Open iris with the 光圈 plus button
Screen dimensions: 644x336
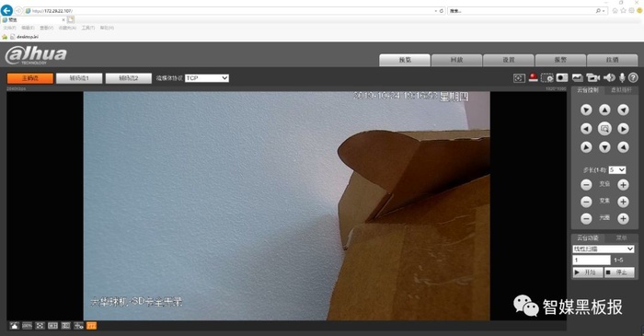pos(623,218)
